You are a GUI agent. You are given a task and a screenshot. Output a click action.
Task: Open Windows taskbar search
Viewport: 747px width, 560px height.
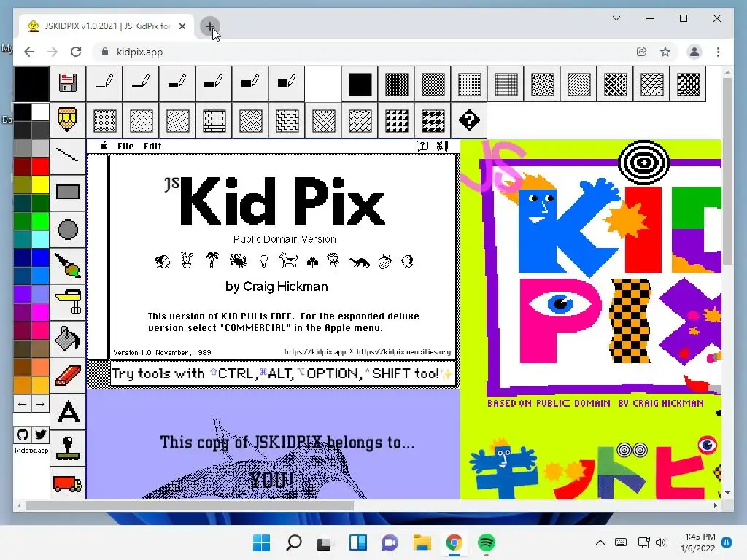tap(294, 542)
